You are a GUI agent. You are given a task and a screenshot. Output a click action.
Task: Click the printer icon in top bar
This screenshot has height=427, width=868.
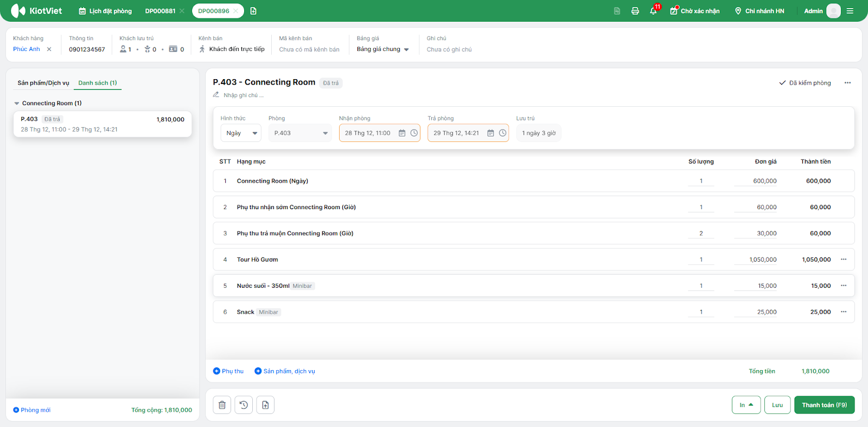point(635,11)
